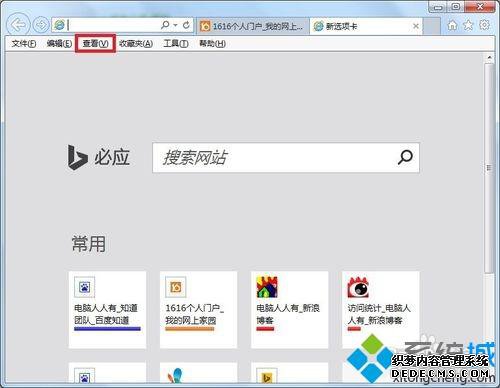Click the Baidu paw icon in first tile

click(85, 287)
